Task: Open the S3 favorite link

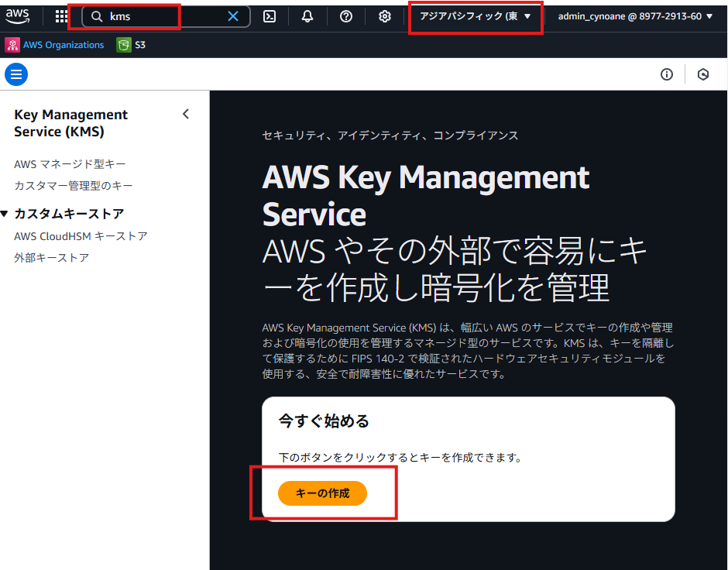Action: pos(140,45)
